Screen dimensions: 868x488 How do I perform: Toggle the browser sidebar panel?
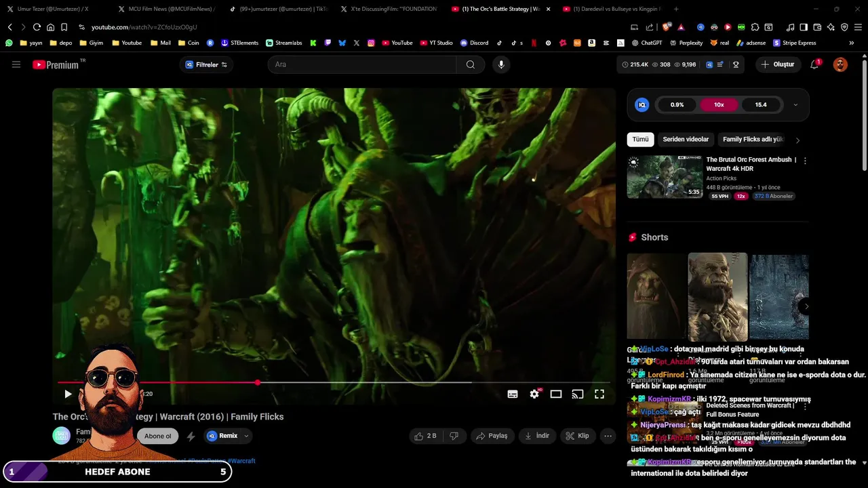click(x=804, y=27)
